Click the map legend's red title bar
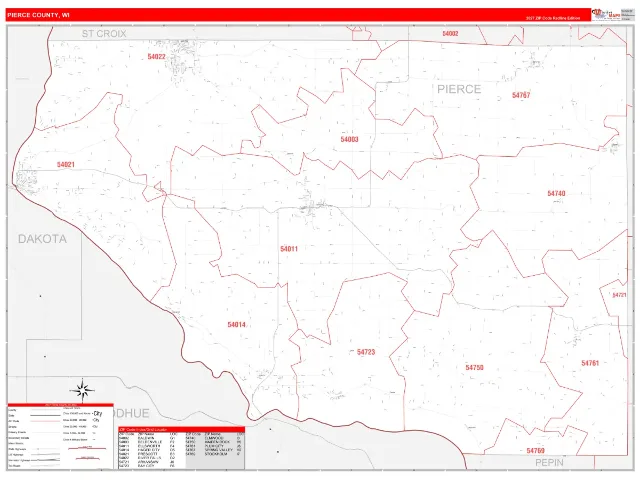Viewport: 640px width, 480px height. (x=60, y=405)
